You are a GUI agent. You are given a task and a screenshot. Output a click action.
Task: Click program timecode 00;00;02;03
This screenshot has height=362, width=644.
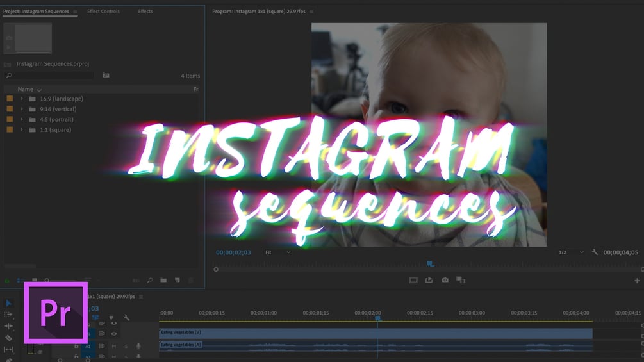tap(233, 252)
